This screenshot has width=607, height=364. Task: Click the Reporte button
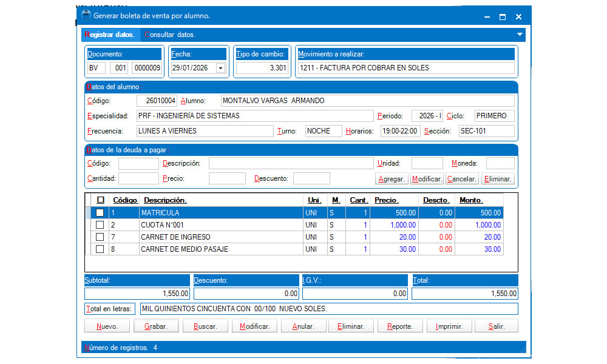pyautogui.click(x=400, y=326)
